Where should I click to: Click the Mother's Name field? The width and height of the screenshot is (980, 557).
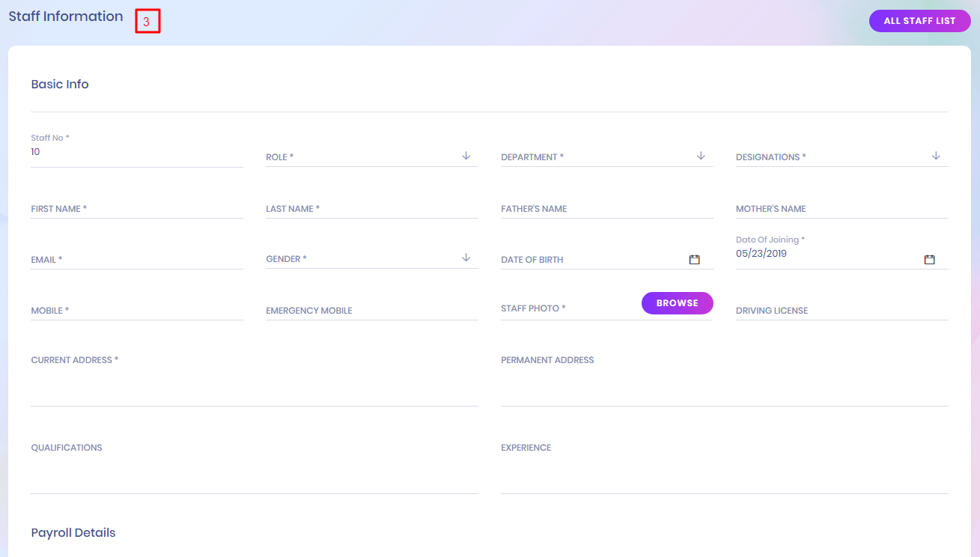point(841,209)
